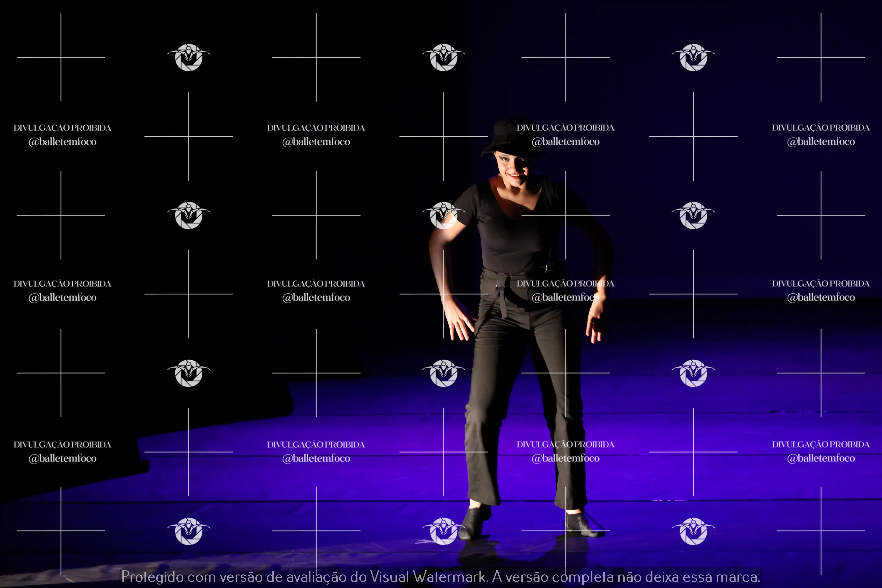Screen dimensions: 882x588
Task: Click the top-left DIVULGAÇÃO PROIBIDA text
Action: 62,128
